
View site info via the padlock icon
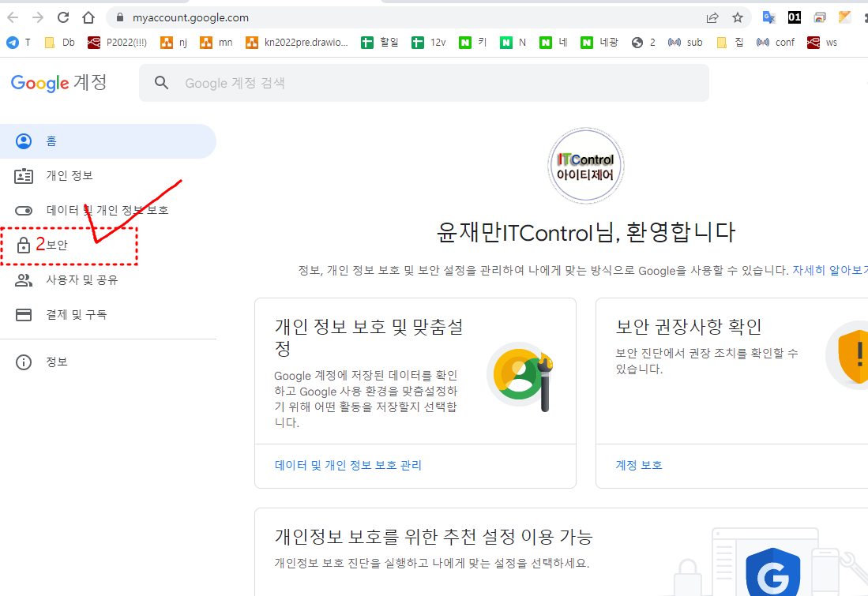tap(119, 17)
